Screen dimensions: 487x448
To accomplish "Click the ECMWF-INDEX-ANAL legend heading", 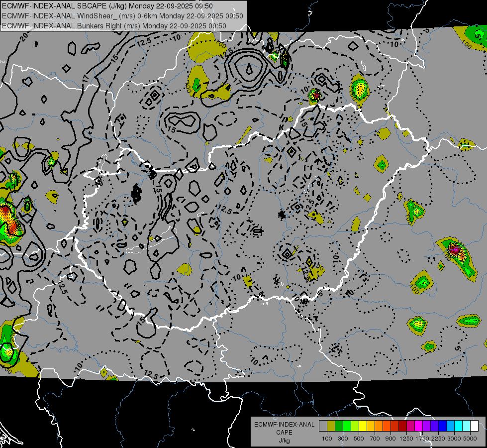I will click(x=284, y=425).
